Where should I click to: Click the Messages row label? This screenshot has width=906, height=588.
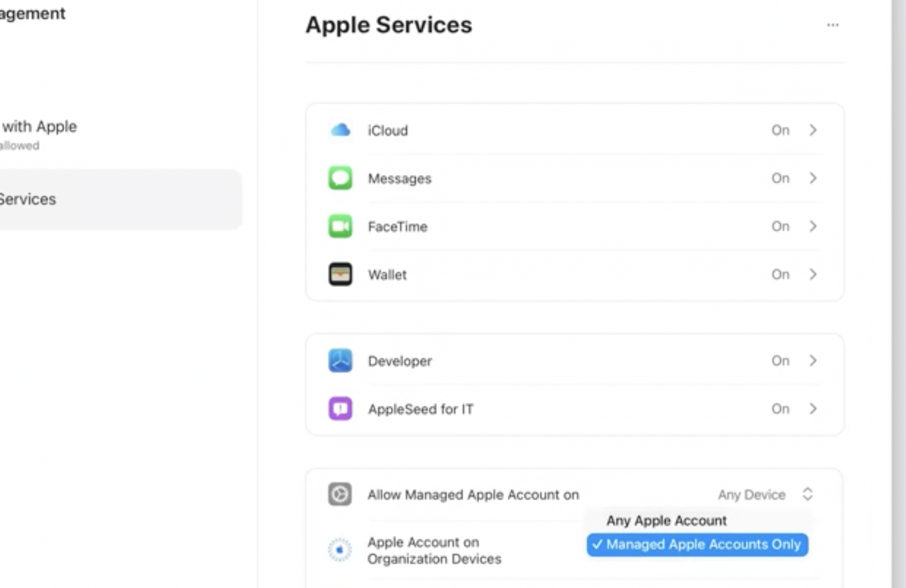coord(400,179)
